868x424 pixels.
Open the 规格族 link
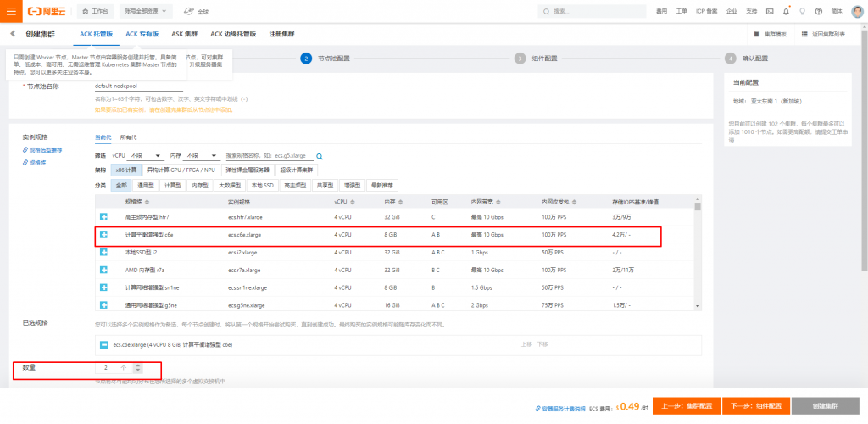(x=34, y=163)
